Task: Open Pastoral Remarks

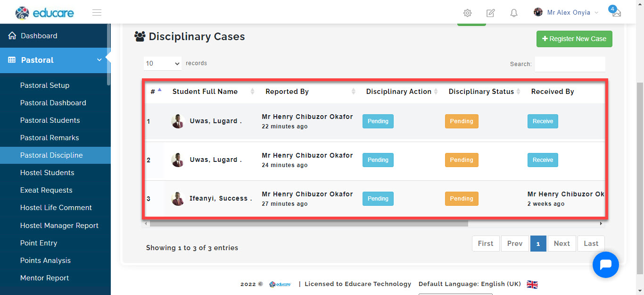Action: (50, 138)
